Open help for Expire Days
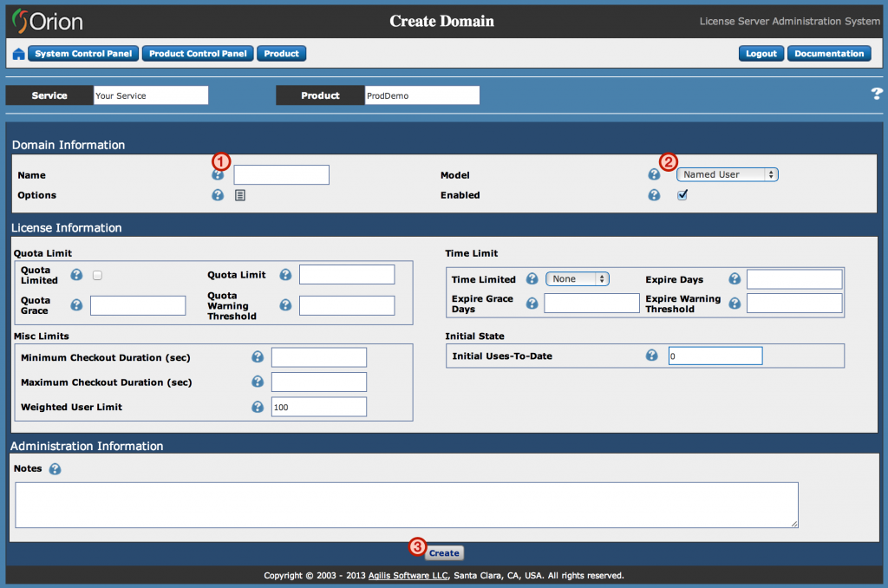 [735, 278]
